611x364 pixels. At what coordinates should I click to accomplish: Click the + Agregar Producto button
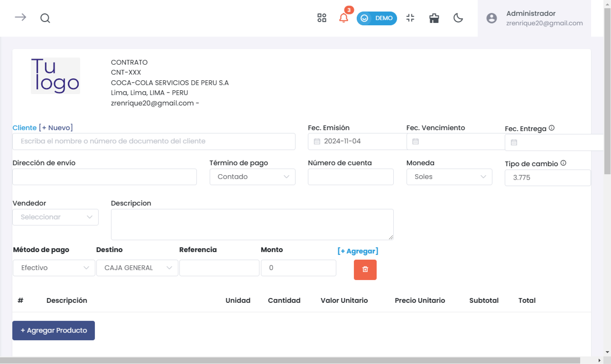tap(54, 330)
